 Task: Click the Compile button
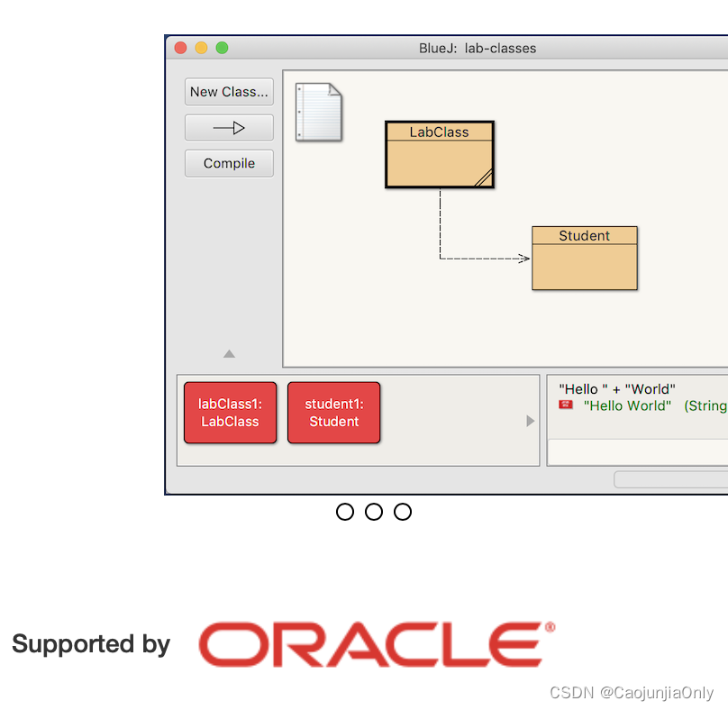coord(229,163)
